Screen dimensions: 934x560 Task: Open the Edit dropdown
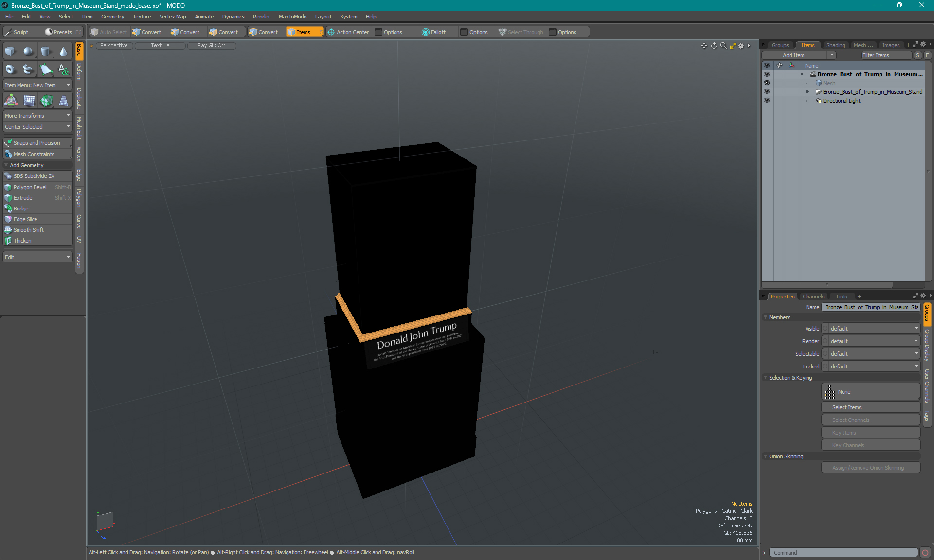pos(37,257)
